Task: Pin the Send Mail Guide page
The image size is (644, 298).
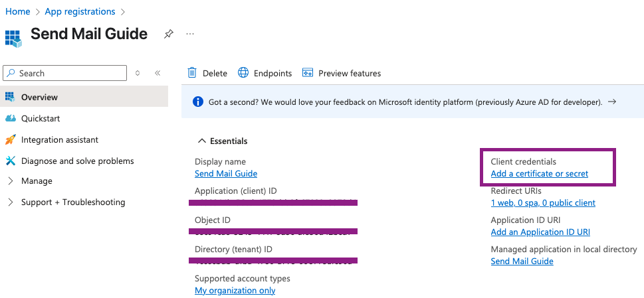Action: pyautogui.click(x=168, y=34)
